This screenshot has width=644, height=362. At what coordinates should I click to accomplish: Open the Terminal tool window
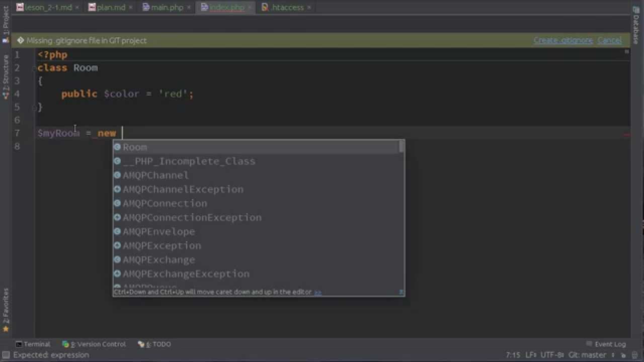(x=33, y=344)
